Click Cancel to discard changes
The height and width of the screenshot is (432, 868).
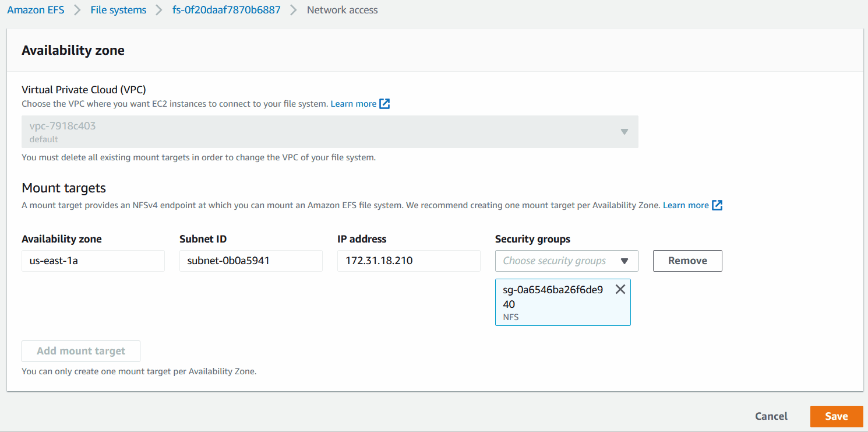tap(771, 416)
